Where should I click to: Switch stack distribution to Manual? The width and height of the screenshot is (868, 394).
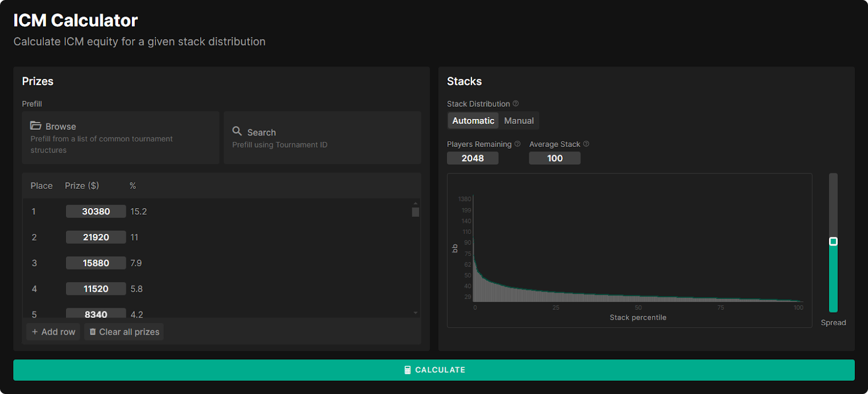point(518,121)
